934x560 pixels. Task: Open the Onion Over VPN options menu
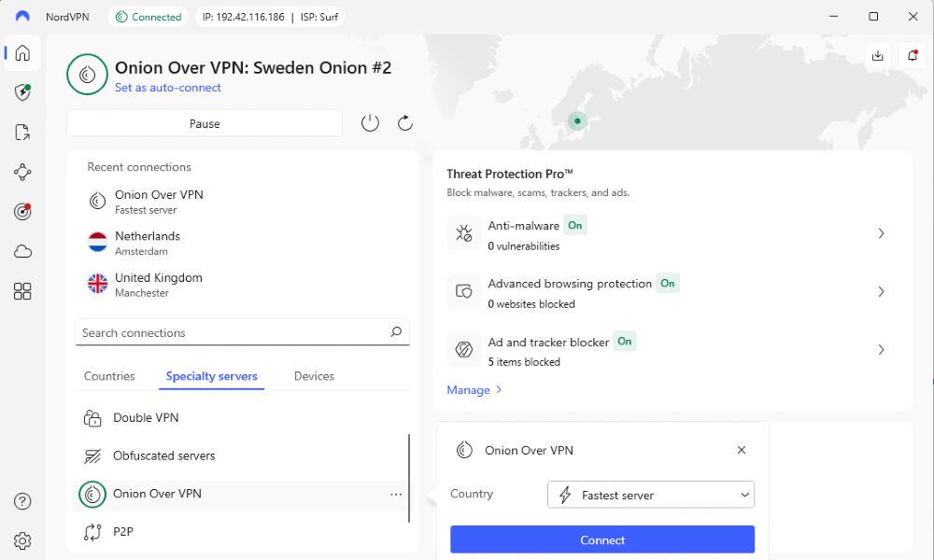tap(396, 494)
